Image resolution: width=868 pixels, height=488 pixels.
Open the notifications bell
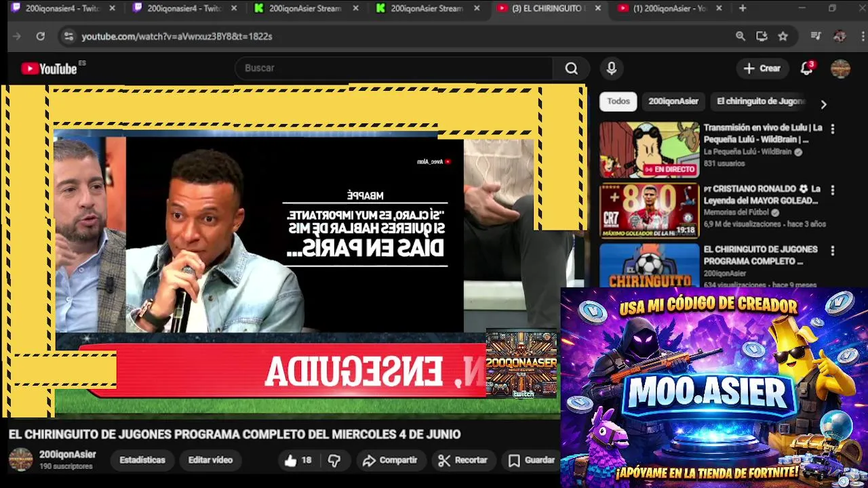click(806, 68)
